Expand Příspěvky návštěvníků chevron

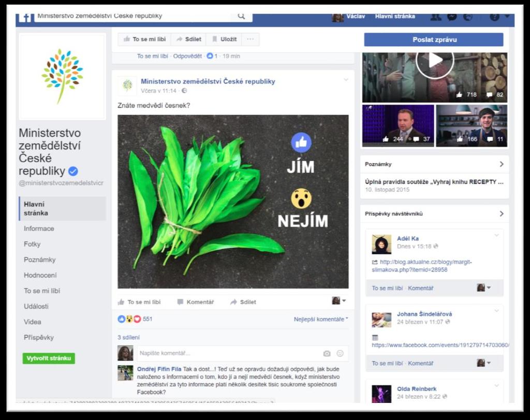(x=502, y=214)
